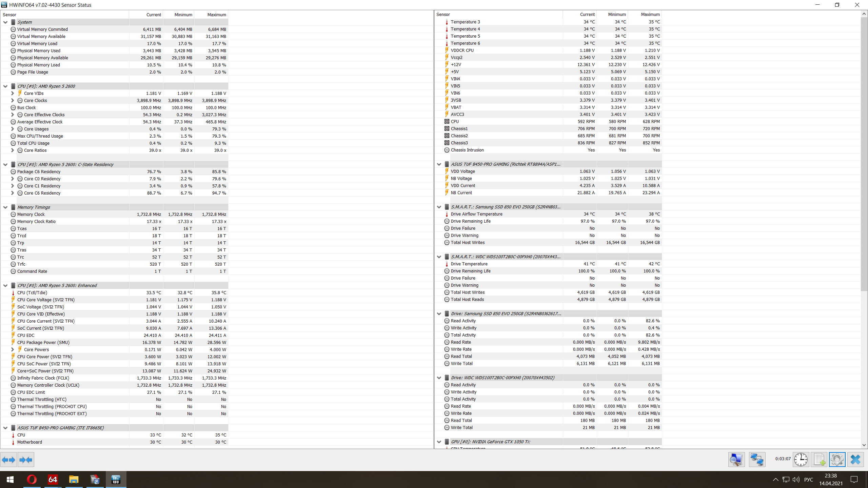Reset the elapsed time clock icon
868x488 pixels.
click(x=801, y=460)
